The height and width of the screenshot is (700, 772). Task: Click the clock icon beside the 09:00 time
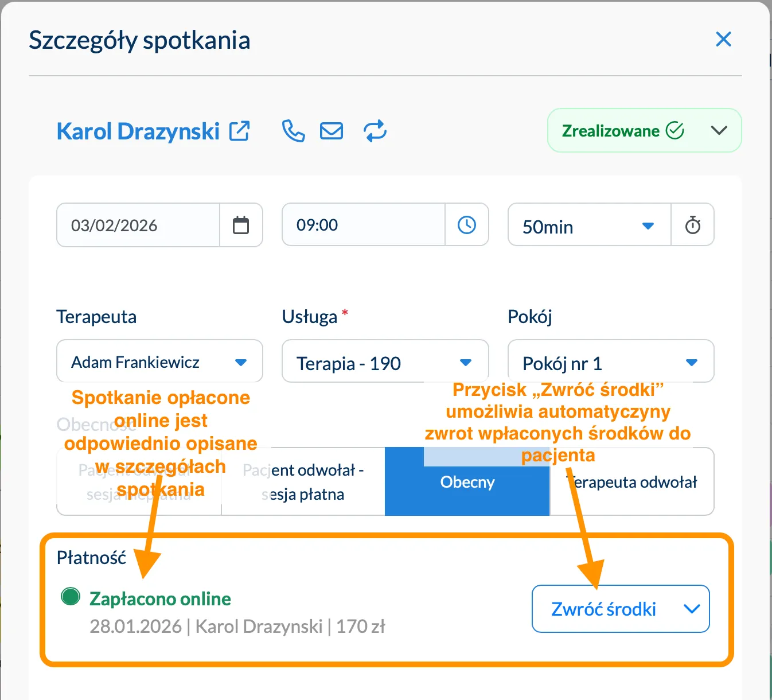tap(467, 225)
